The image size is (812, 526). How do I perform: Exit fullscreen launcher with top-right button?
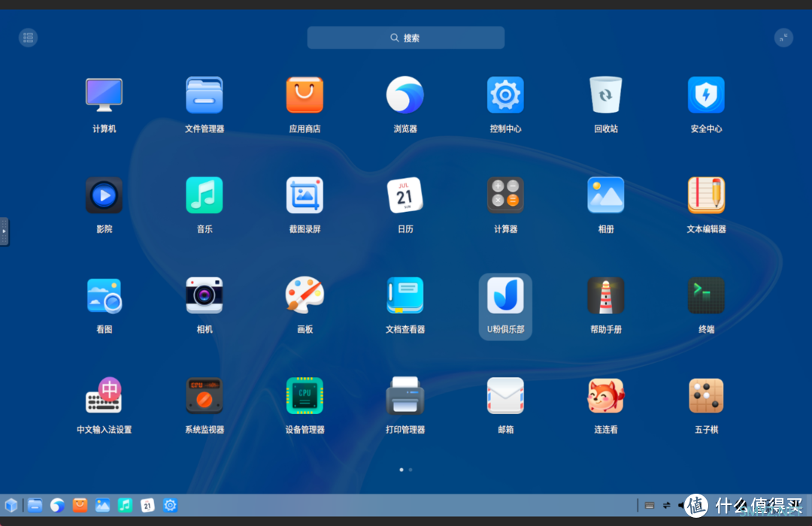(x=783, y=38)
